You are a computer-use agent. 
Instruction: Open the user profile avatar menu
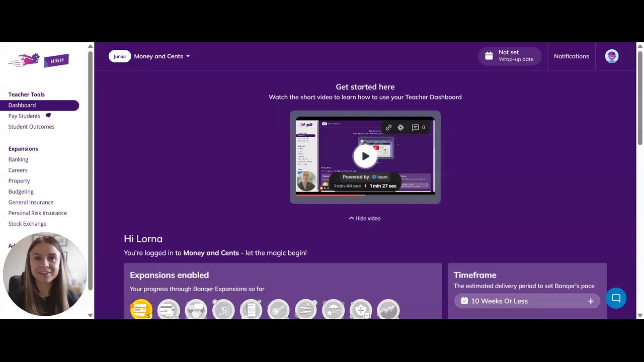pos(611,56)
